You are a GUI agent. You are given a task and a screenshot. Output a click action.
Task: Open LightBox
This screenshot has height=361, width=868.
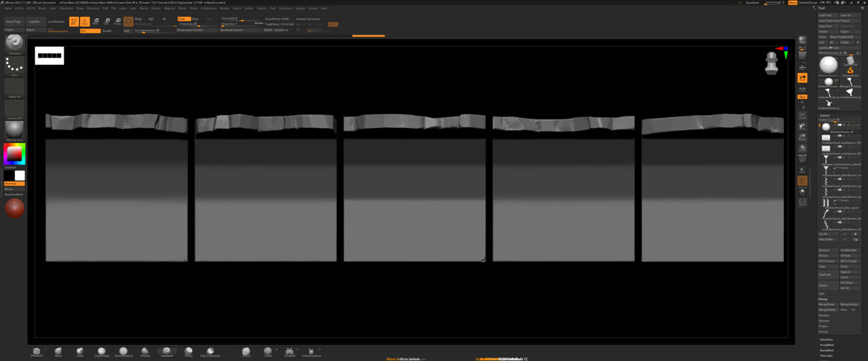tap(35, 22)
